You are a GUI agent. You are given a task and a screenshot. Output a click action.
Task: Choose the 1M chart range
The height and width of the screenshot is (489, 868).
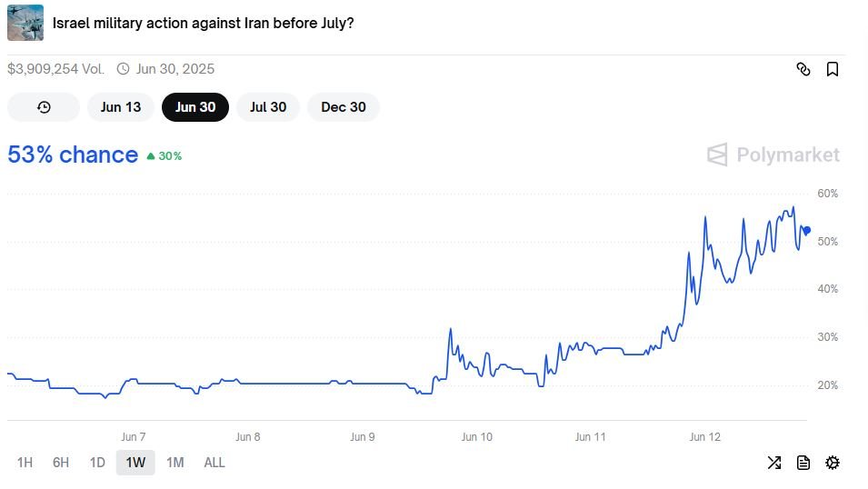[x=175, y=463]
